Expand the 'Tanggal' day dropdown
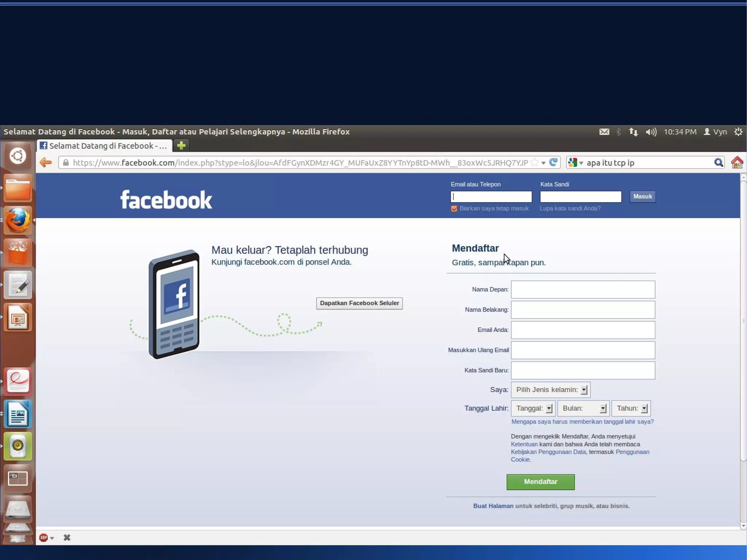The height and width of the screenshot is (560, 747). pos(533,408)
